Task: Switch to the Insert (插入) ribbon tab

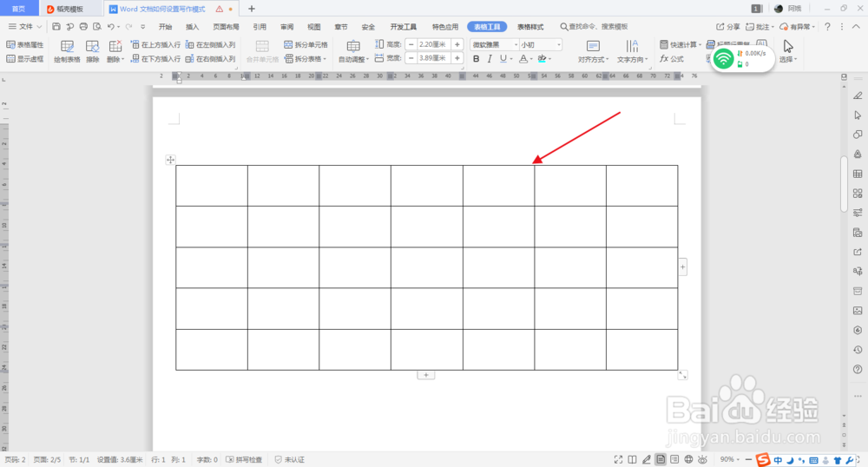Action: click(x=192, y=27)
